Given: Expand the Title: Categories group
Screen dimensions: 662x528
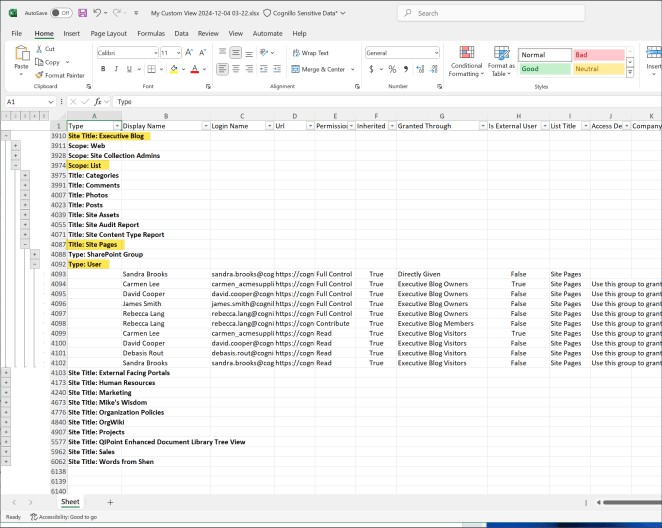Looking at the screenshot, I should (x=25, y=175).
